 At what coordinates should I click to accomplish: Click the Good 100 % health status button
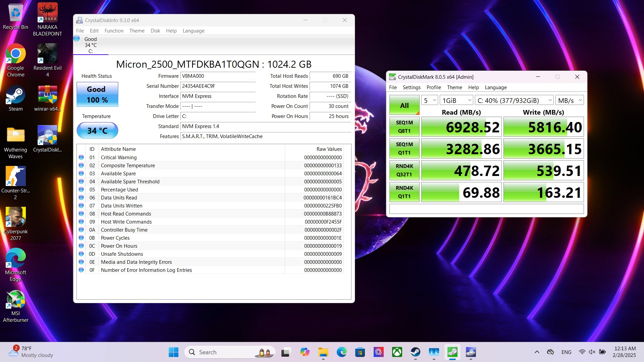pos(97,95)
